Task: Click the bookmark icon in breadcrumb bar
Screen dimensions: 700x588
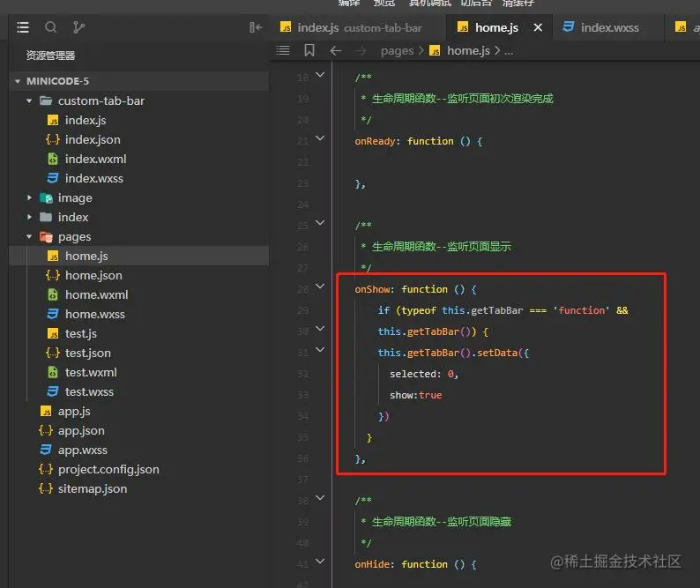Action: pos(309,50)
